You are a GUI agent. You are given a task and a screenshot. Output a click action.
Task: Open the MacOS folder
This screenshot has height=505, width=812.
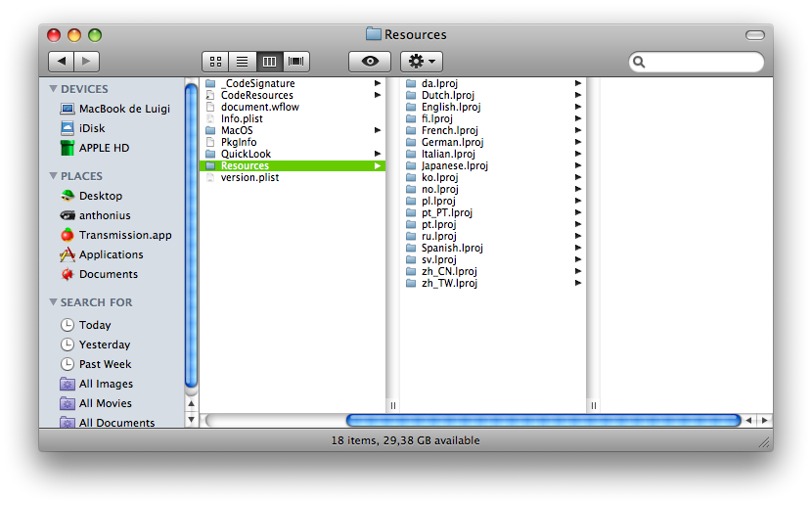point(293,130)
